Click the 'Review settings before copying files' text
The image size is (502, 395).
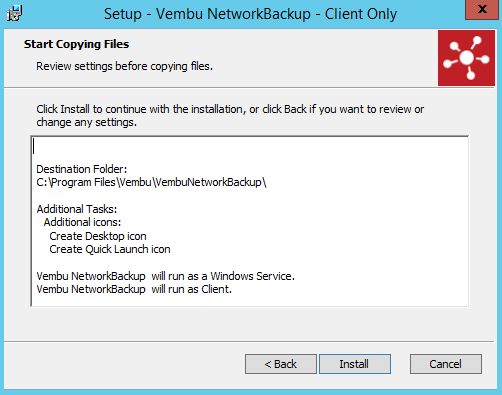click(x=124, y=66)
